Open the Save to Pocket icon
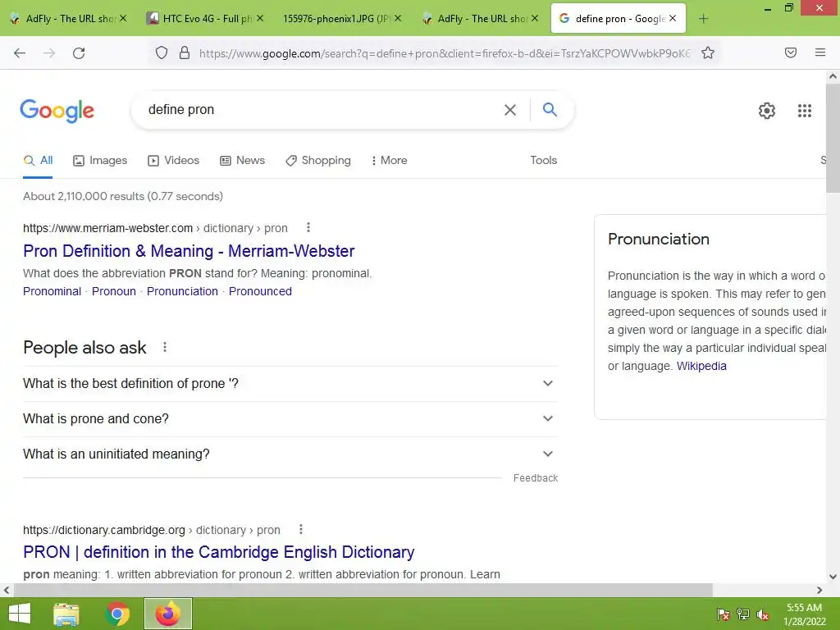This screenshot has width=840, height=630. coord(791,52)
